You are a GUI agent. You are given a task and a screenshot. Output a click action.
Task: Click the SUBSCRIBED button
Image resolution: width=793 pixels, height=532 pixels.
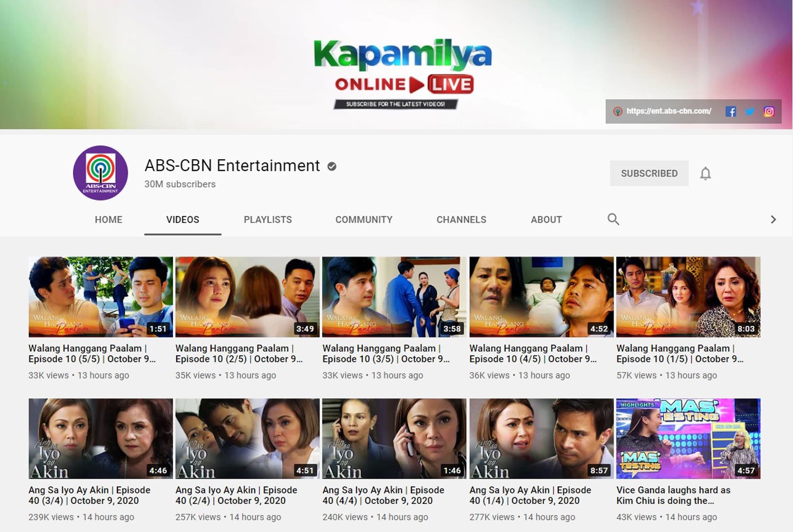[x=649, y=173]
